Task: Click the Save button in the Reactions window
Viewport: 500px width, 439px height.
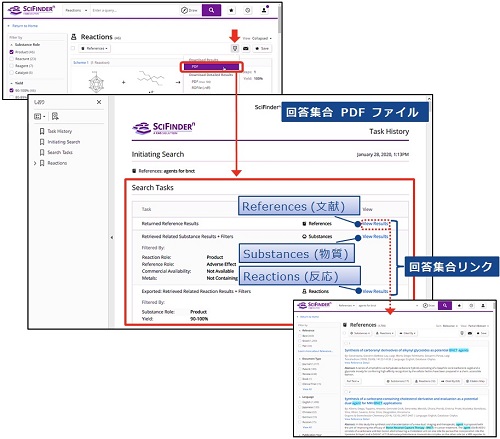Action: pyautogui.click(x=262, y=48)
